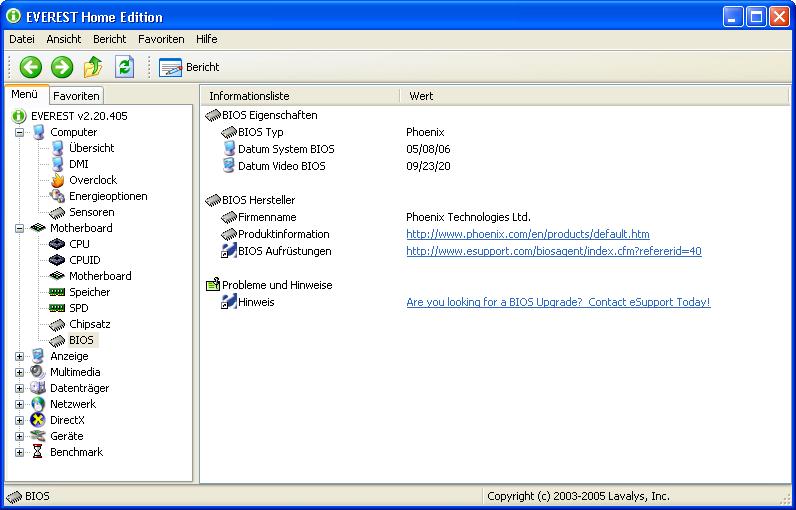
Task: Click the Benchmark hourglass icon
Action: (x=38, y=452)
